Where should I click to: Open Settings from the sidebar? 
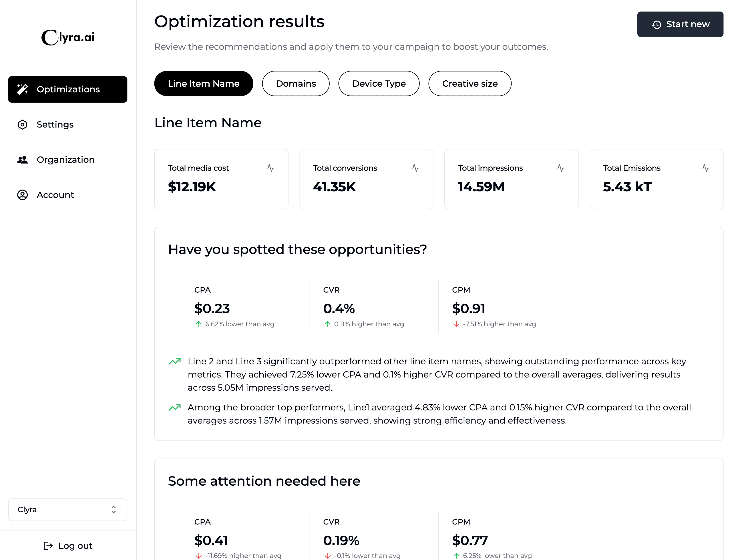click(x=55, y=124)
